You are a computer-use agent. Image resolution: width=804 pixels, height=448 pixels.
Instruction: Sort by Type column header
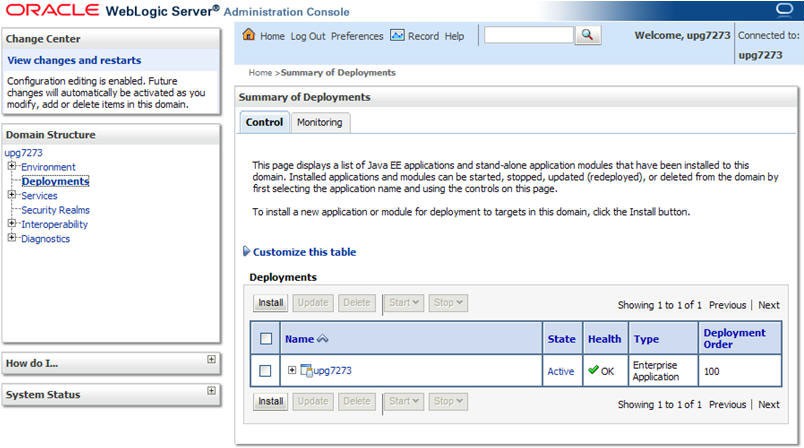click(x=647, y=339)
